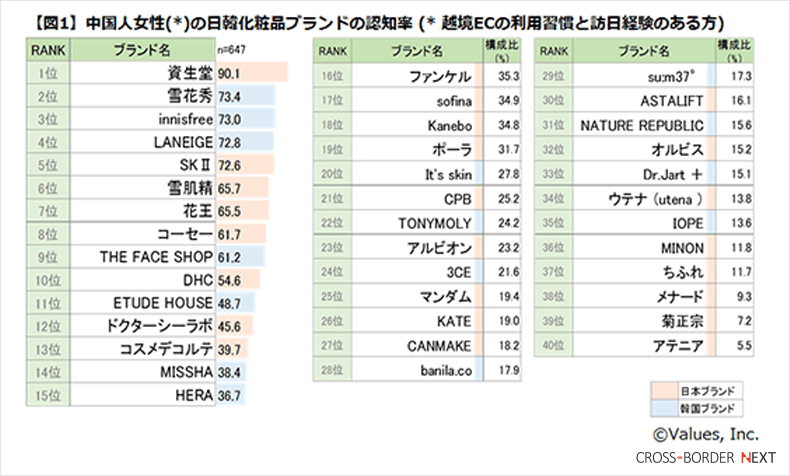The height and width of the screenshot is (476, 790).
Task: Select the 3CE brand cell
Action: pyautogui.click(x=417, y=272)
